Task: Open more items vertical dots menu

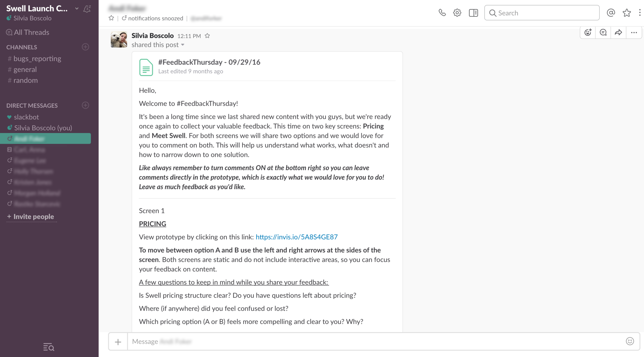Action: tap(640, 13)
